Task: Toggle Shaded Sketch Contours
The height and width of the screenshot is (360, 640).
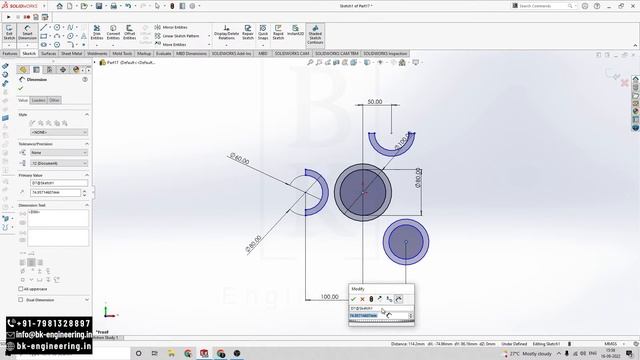Action: click(x=315, y=34)
